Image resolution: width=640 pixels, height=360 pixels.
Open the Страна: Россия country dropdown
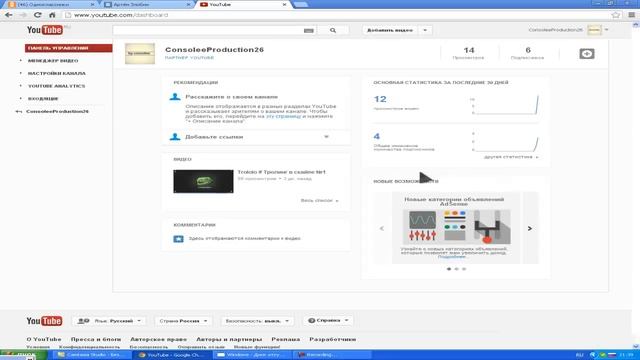coord(183,321)
